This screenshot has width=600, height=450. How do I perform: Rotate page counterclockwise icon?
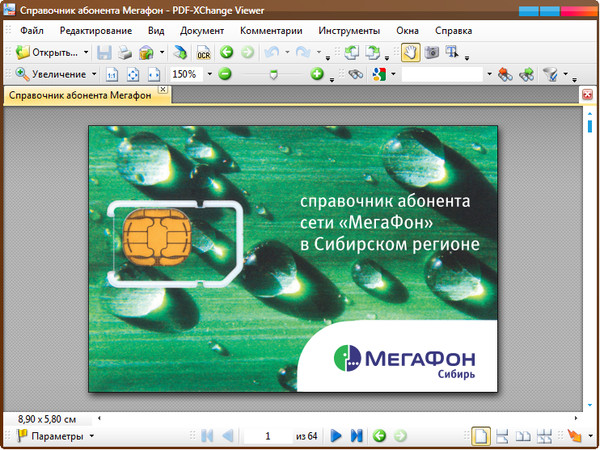pyautogui.click(x=351, y=52)
